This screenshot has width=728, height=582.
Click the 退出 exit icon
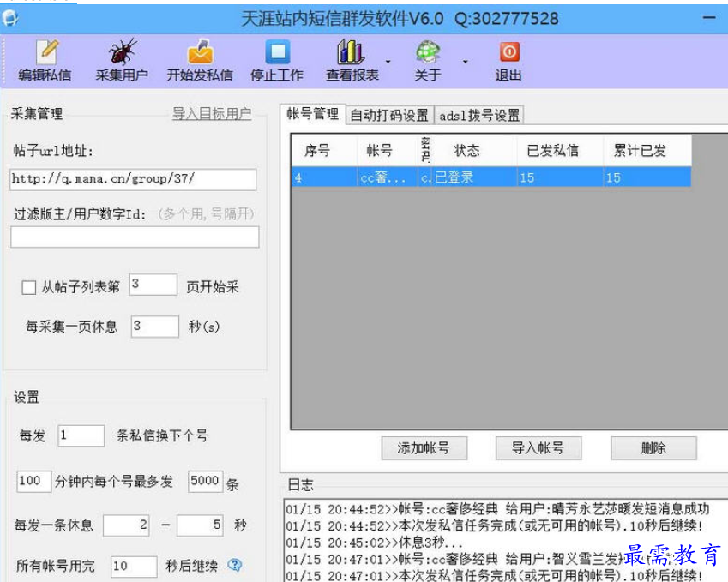pyautogui.click(x=509, y=52)
